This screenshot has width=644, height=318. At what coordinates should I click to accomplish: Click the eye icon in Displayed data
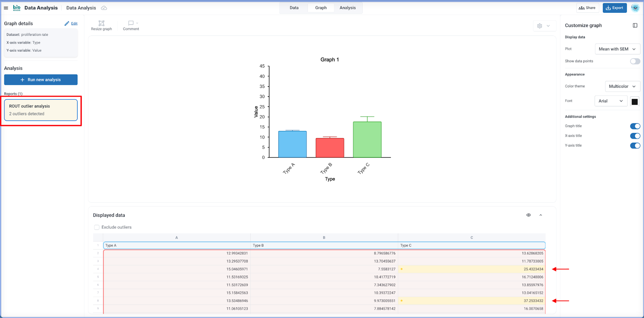[x=528, y=215]
